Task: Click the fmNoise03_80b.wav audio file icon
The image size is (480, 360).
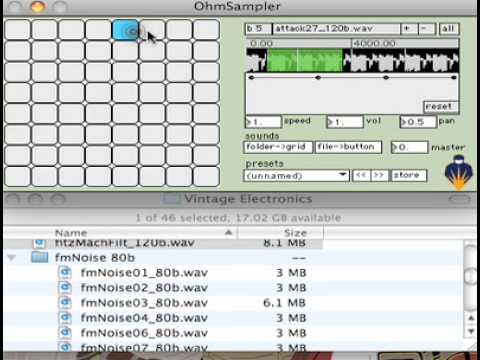Action: pos(65,302)
